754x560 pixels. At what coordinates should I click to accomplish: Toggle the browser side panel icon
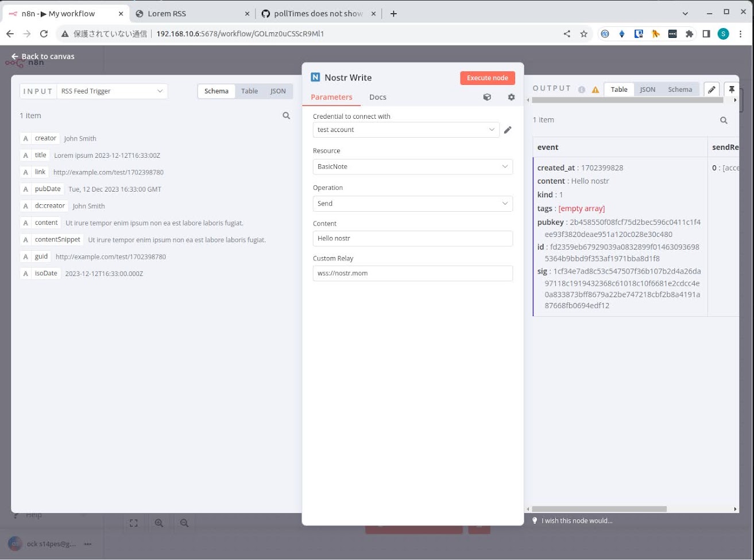click(x=706, y=34)
